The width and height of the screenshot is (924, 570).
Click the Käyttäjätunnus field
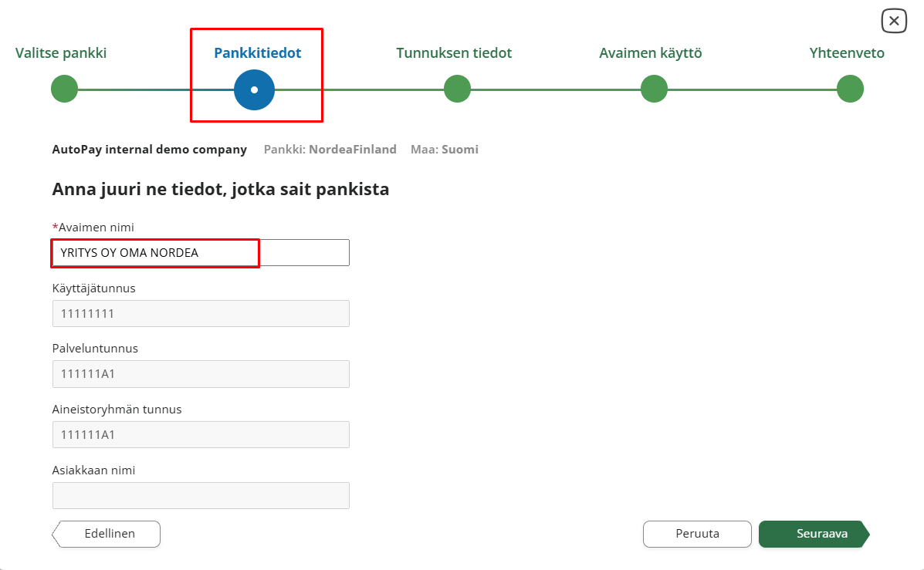point(201,313)
